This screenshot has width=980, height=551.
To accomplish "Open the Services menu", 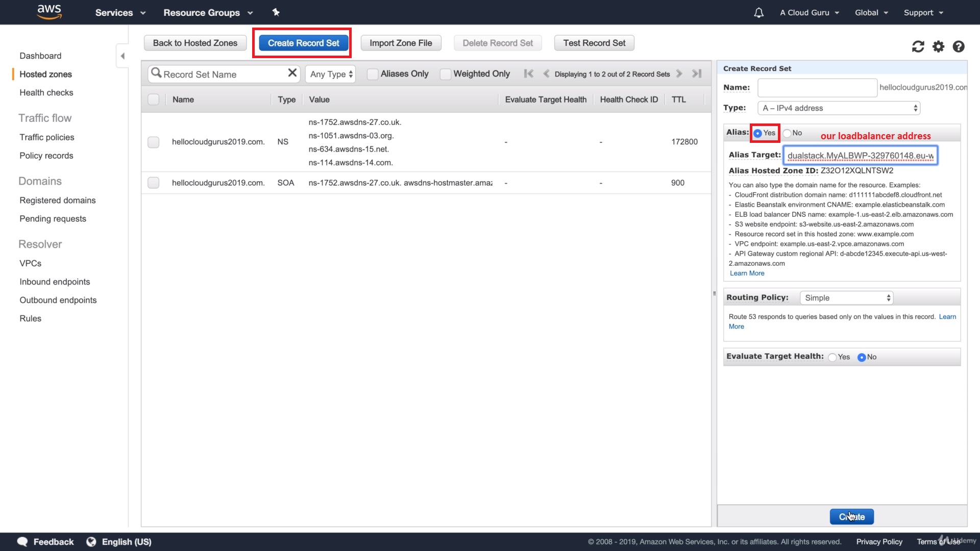I will (120, 13).
